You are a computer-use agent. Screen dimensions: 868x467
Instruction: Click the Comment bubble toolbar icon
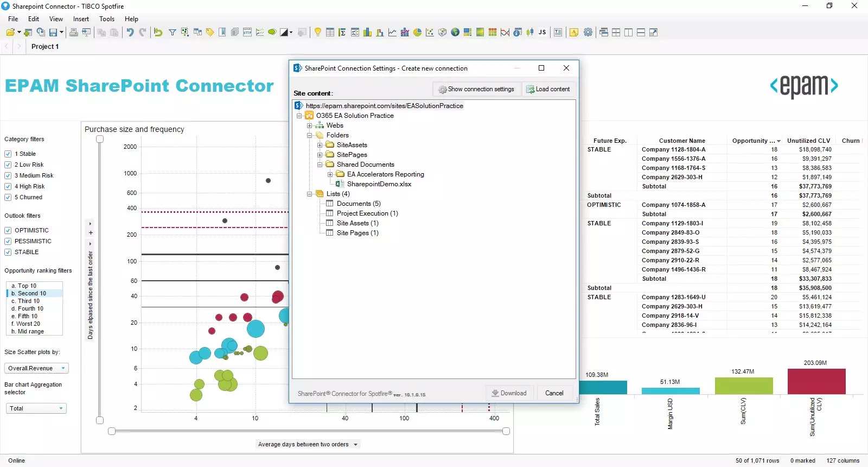coord(272,33)
